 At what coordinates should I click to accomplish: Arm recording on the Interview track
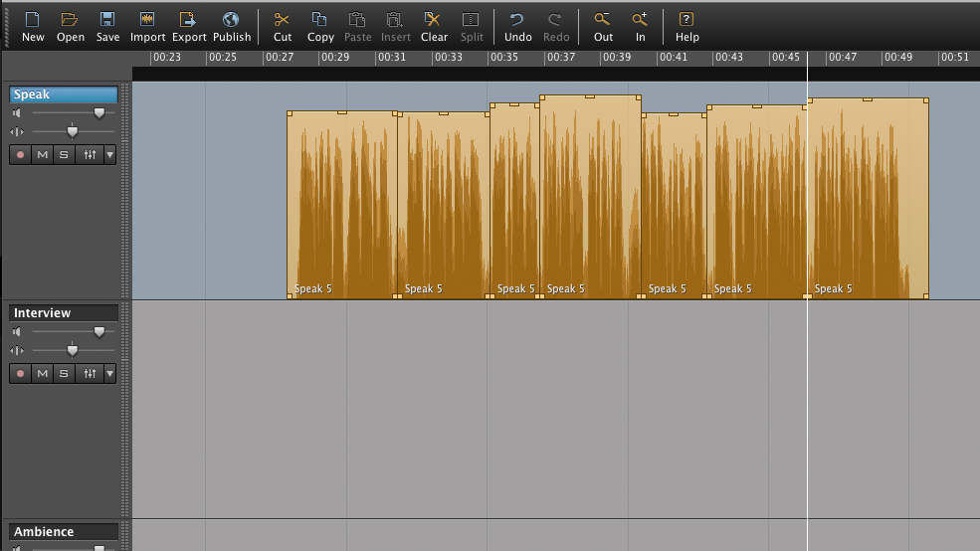pos(20,374)
